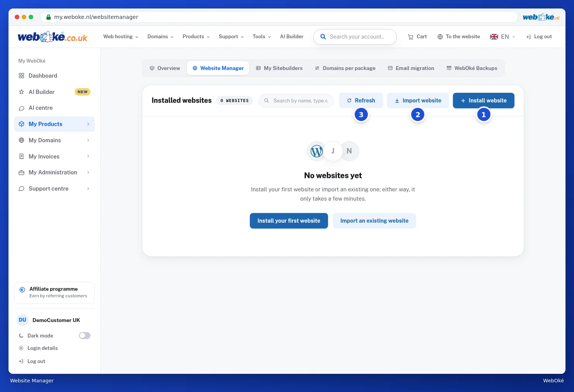
Task: Click the Import website button
Action: pos(418,101)
